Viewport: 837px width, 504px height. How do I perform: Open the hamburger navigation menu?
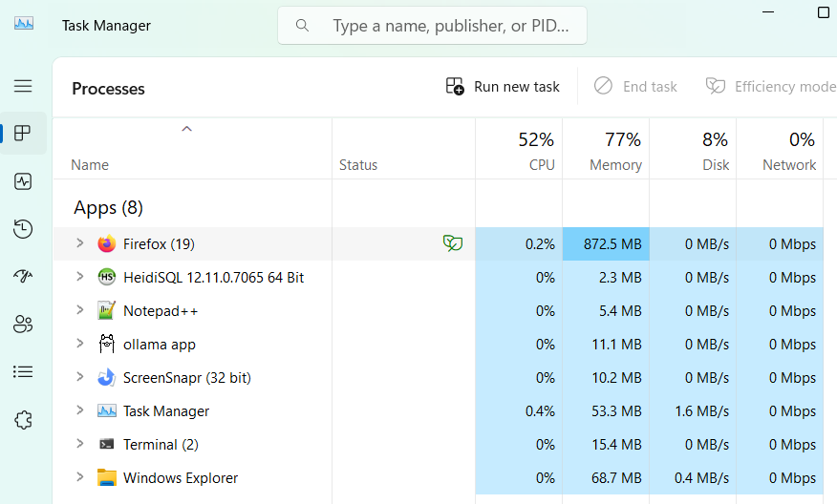tap(23, 86)
